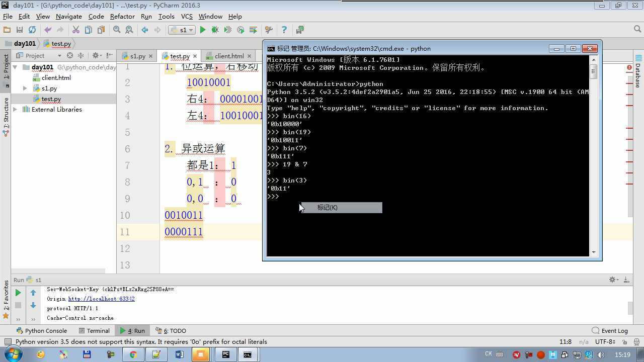Click the Database side panel tab
This screenshot has height=362, width=644.
click(638, 72)
